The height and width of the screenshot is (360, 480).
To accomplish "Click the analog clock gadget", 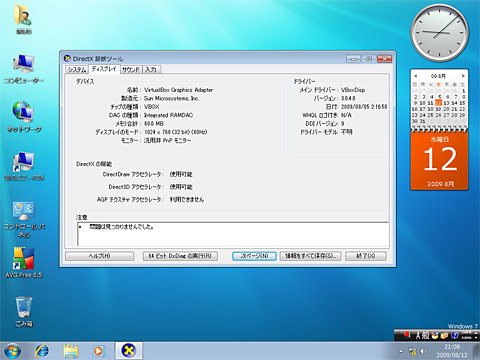I will point(439,33).
